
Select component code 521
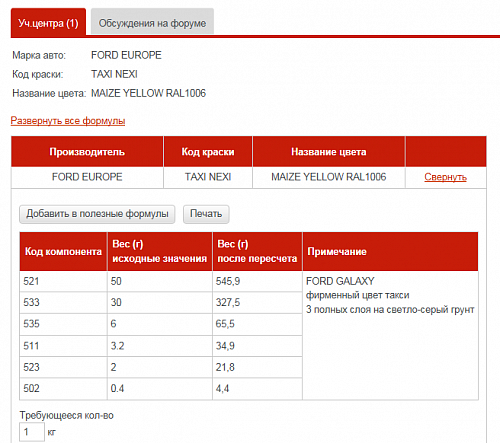31,281
